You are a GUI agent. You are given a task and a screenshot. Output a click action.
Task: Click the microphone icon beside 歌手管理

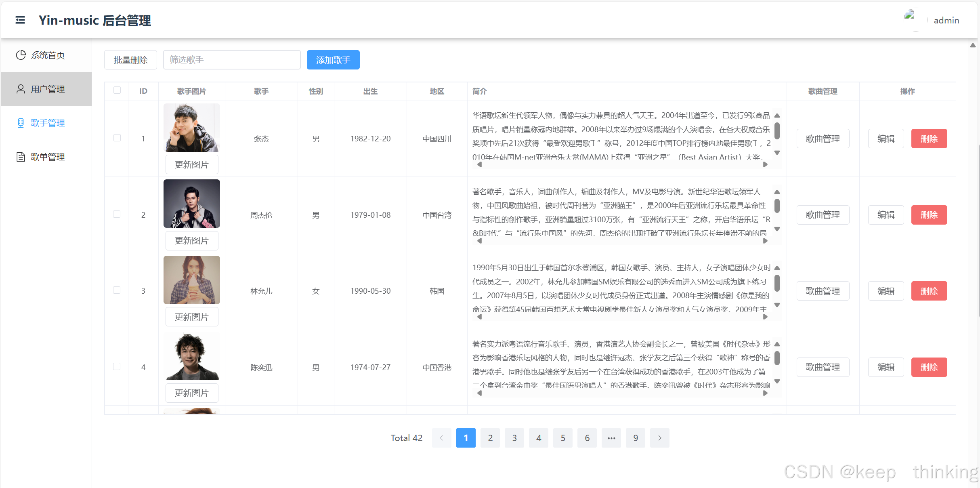click(21, 123)
